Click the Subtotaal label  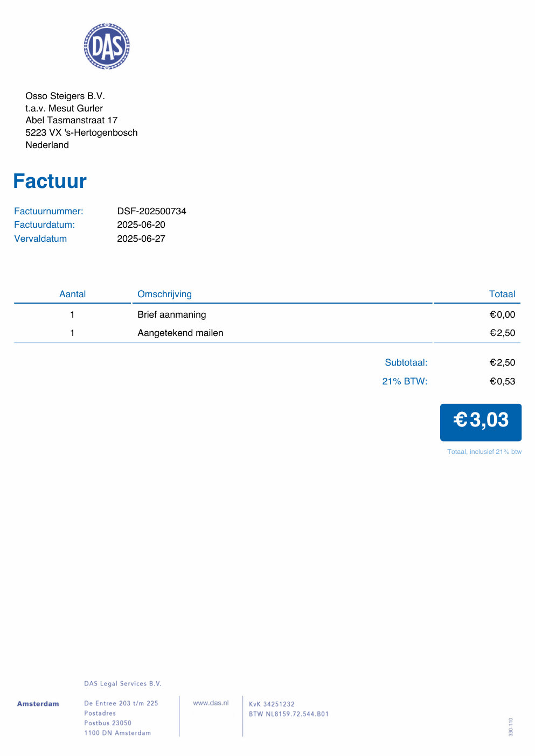click(x=406, y=362)
